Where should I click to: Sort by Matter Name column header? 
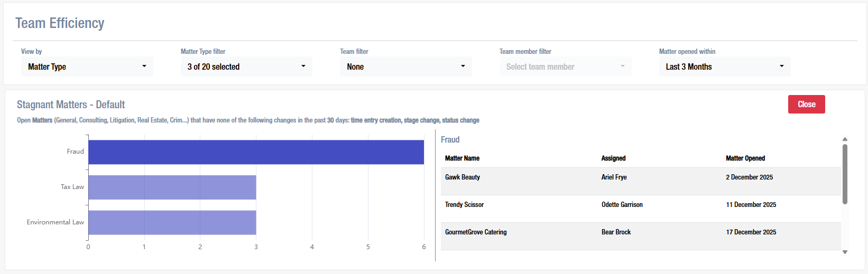tap(462, 158)
